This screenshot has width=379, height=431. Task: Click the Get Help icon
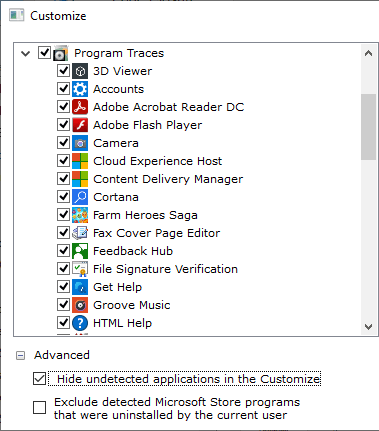[x=80, y=287]
